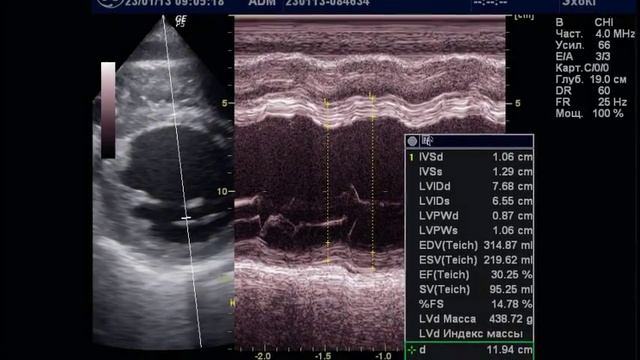
Task: Click the SV(Teich) 95.25 ml row
Action: click(469, 289)
